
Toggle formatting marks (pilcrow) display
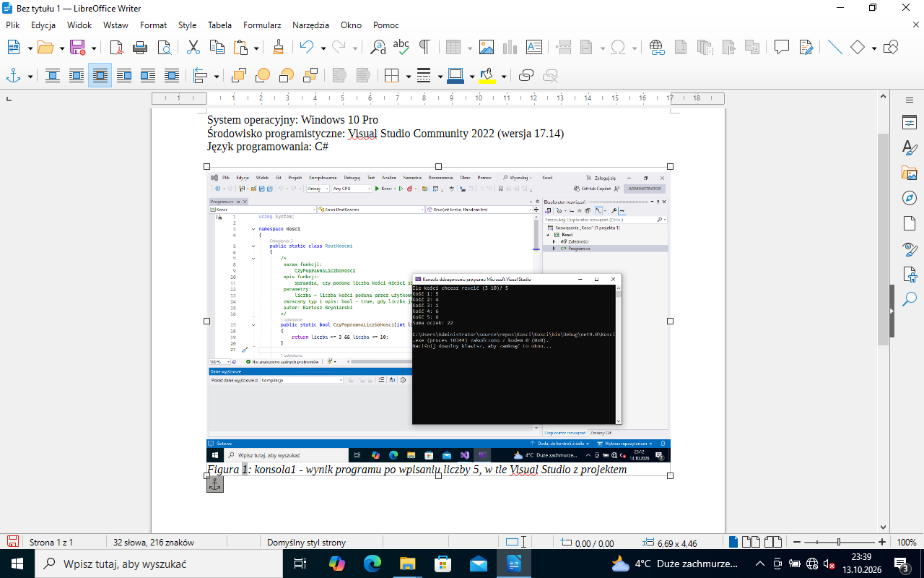click(425, 48)
